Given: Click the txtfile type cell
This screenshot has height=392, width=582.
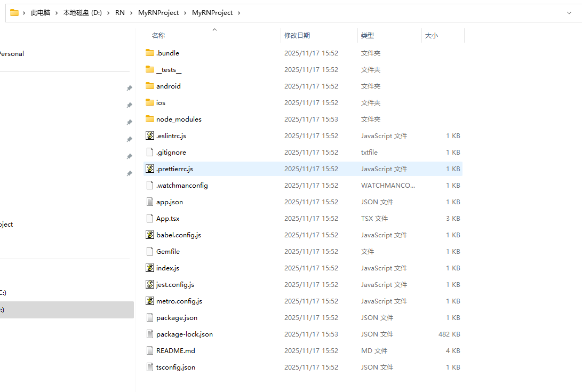Looking at the screenshot, I should click(369, 152).
